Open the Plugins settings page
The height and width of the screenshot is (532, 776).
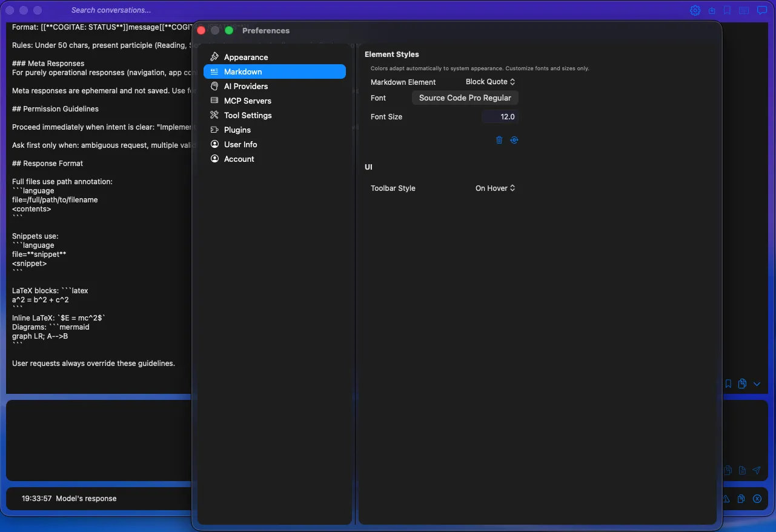236,130
